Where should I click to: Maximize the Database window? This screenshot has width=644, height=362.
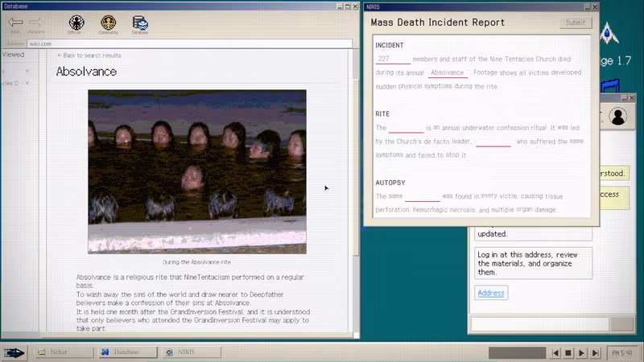point(348,6)
